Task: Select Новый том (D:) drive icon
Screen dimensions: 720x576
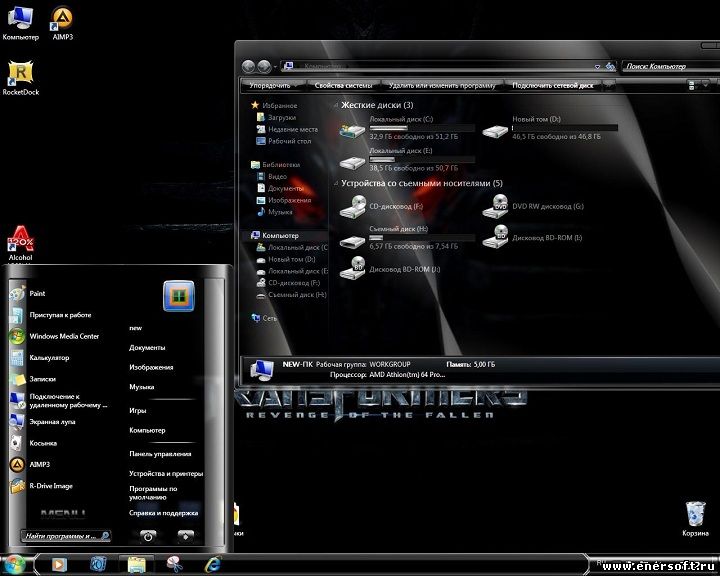Action: tap(495, 131)
